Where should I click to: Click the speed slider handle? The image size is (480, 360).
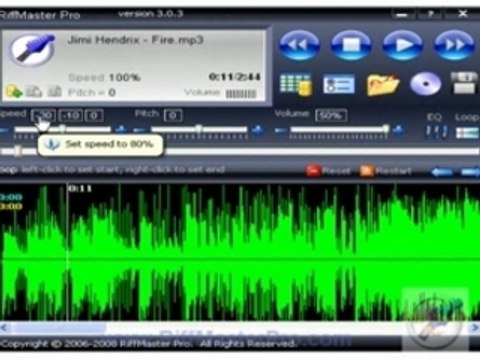62,129
